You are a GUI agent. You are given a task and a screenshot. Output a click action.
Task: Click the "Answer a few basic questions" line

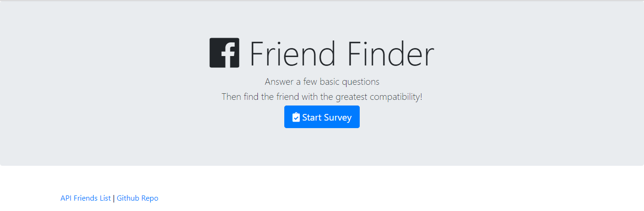pyautogui.click(x=322, y=82)
